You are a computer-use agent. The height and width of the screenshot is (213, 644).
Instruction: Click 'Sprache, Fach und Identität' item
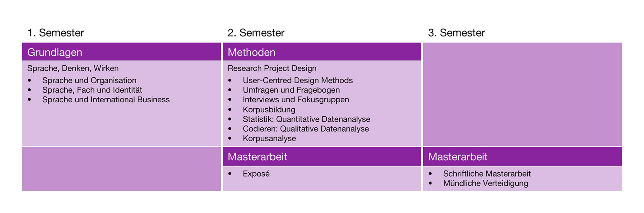[92, 90]
